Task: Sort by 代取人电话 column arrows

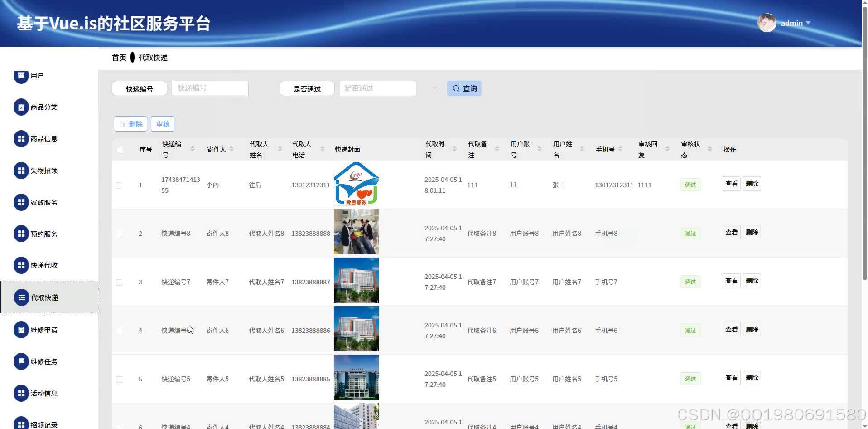Action: [323, 149]
